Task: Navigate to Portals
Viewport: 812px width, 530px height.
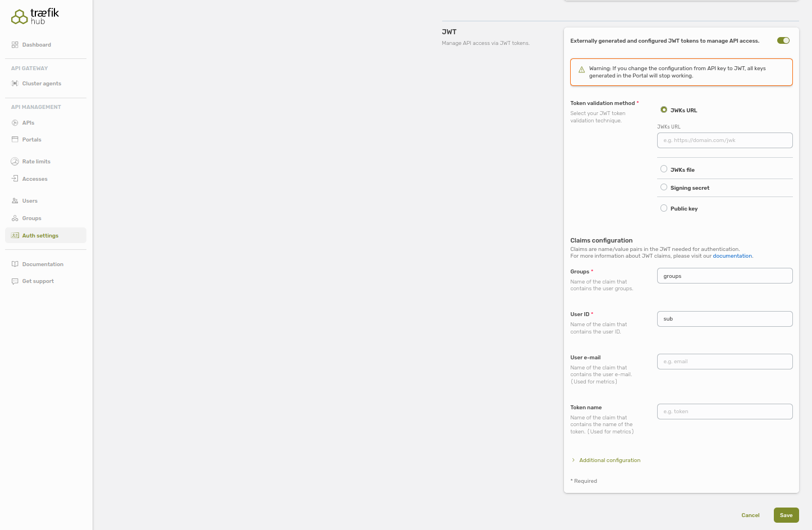Action: (32, 139)
